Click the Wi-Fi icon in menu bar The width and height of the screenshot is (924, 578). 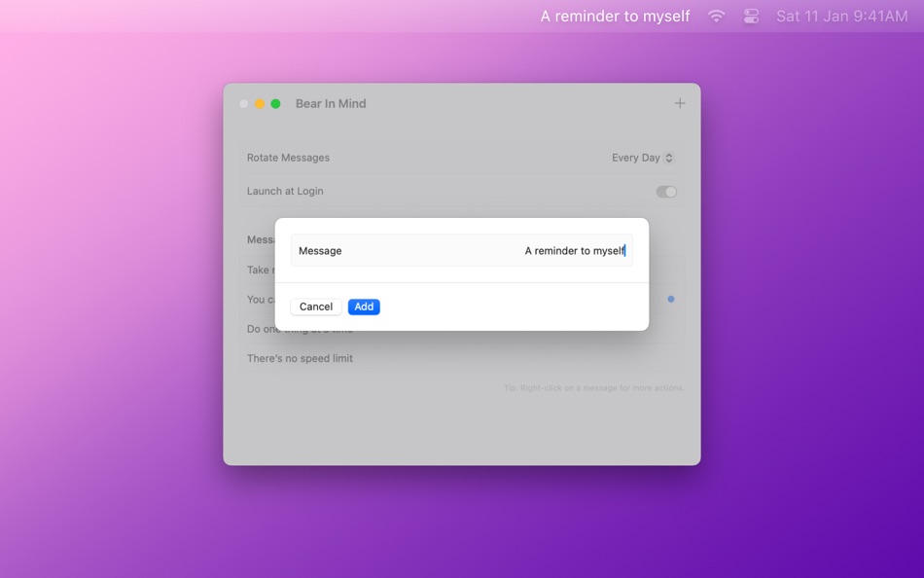coord(716,17)
